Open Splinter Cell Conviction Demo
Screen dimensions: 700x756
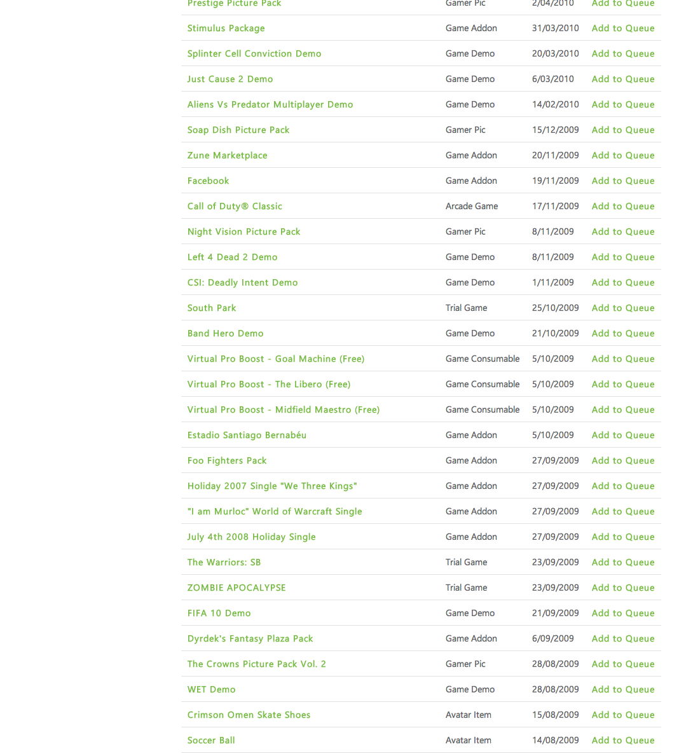254,53
